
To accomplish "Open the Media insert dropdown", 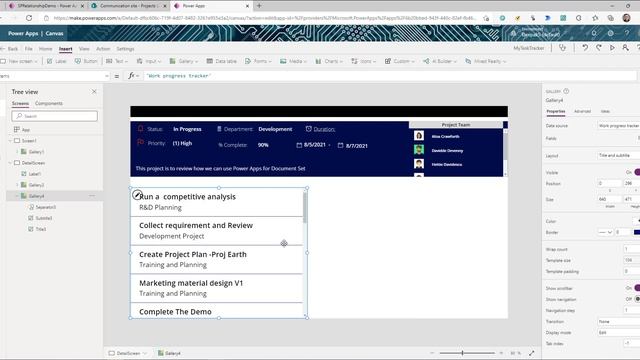I will coord(293,61).
